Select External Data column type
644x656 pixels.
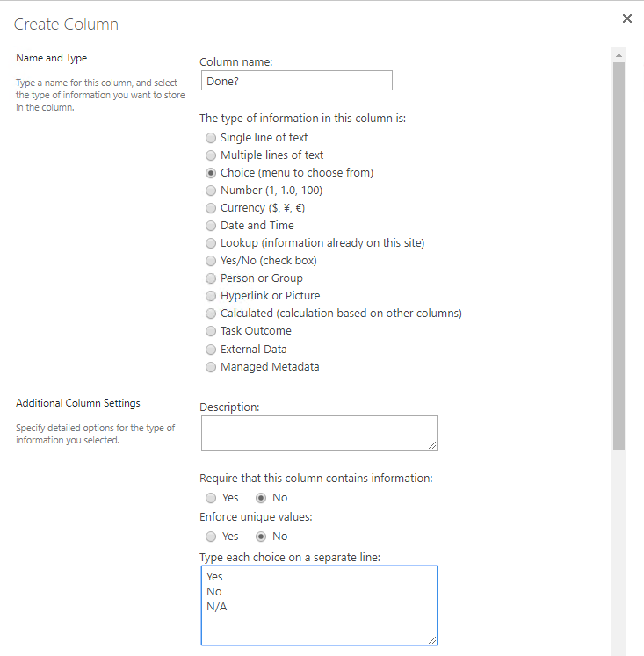click(211, 350)
